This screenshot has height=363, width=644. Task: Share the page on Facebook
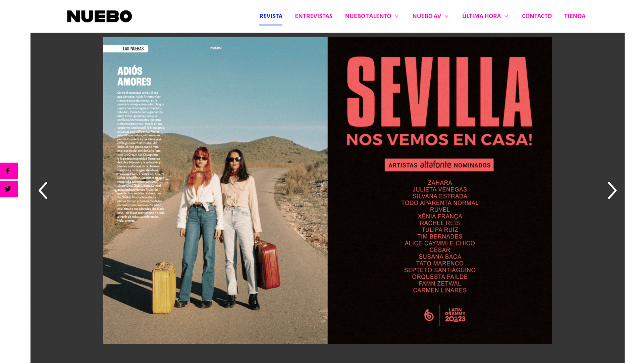pyautogui.click(x=9, y=171)
